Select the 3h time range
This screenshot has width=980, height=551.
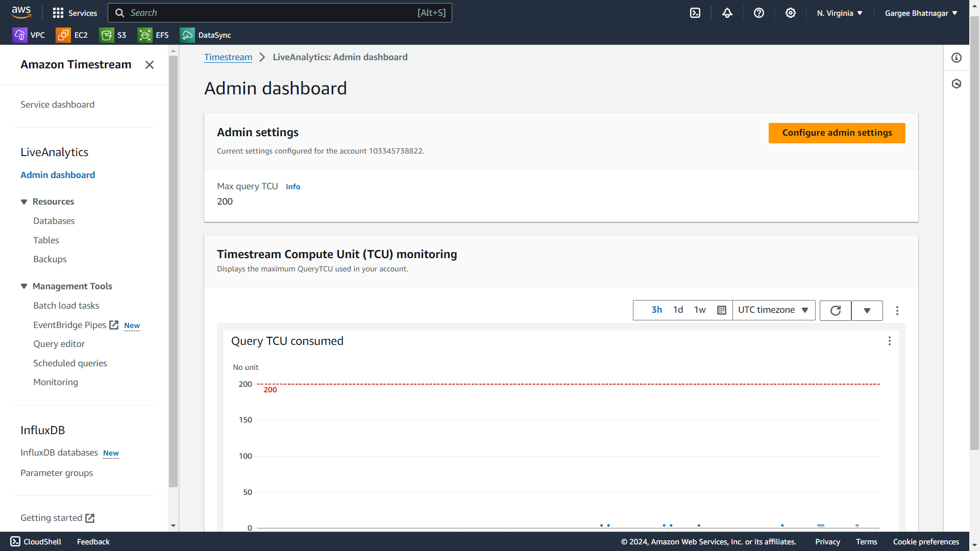[656, 310]
